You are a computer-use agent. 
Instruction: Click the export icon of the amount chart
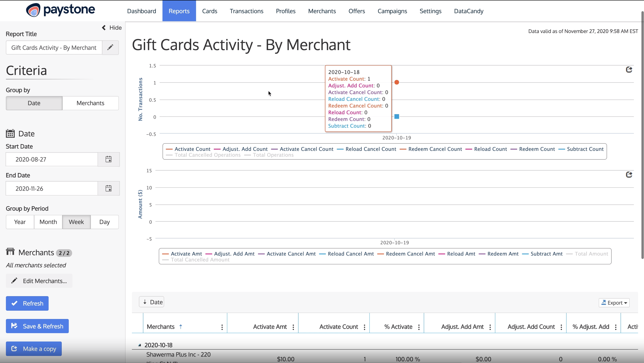pyautogui.click(x=629, y=175)
